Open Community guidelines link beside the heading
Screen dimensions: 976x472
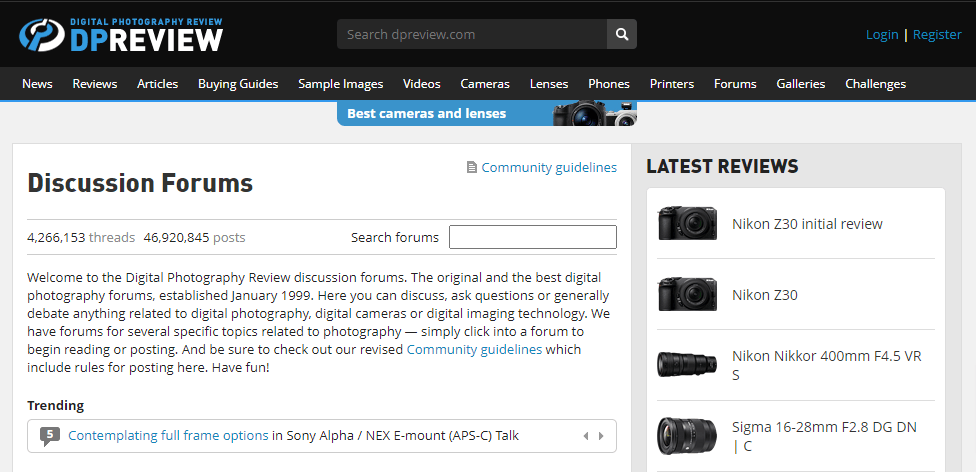[x=549, y=168]
